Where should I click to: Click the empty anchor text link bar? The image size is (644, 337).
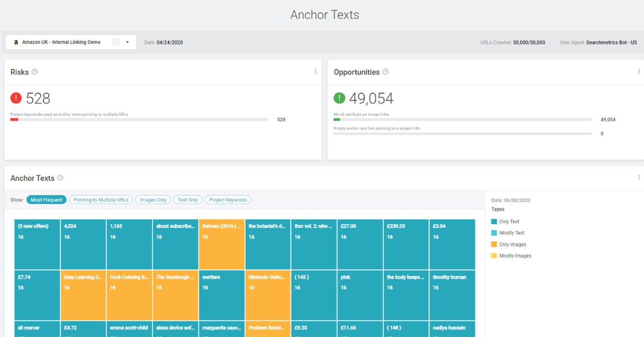[462, 134]
